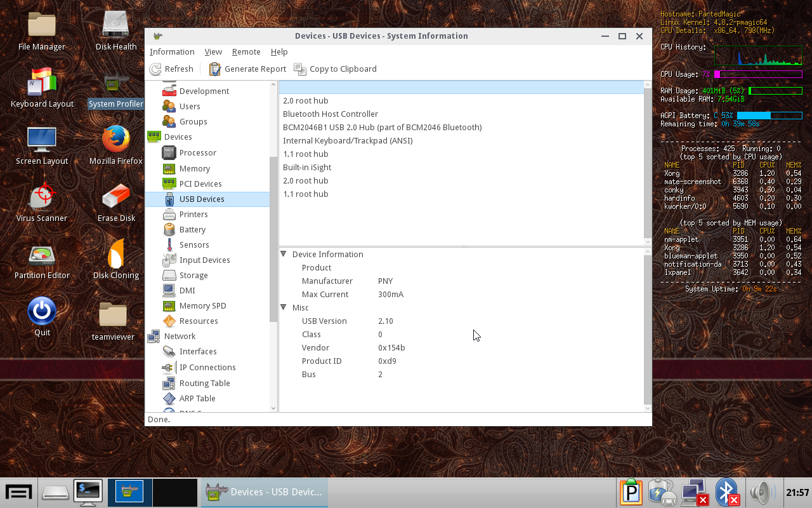The width and height of the screenshot is (812, 508).
Task: Open the Remote menu
Action: (246, 51)
